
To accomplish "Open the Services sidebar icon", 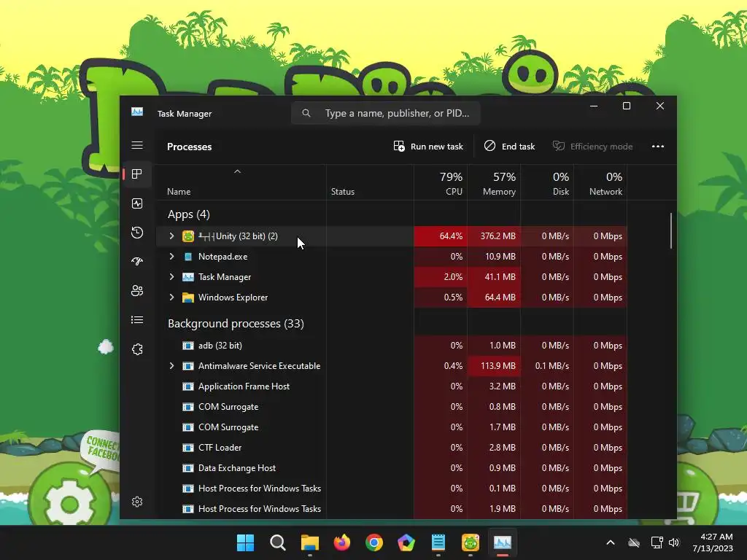I will tap(137, 349).
